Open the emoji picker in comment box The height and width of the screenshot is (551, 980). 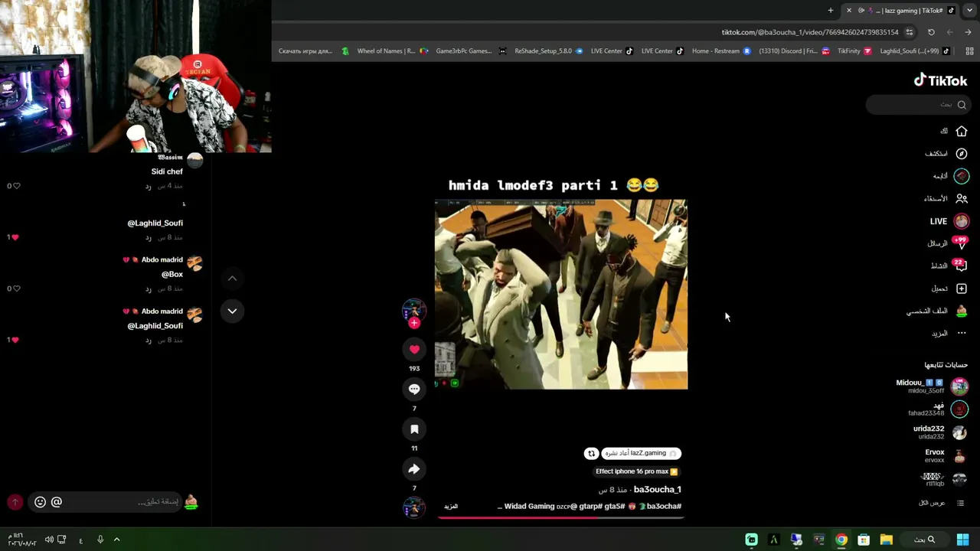(x=40, y=502)
